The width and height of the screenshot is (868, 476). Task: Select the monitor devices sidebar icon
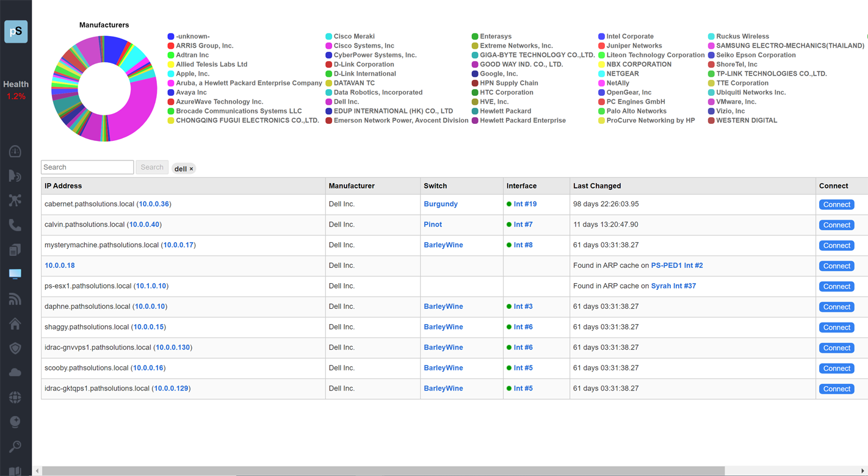[x=15, y=274]
